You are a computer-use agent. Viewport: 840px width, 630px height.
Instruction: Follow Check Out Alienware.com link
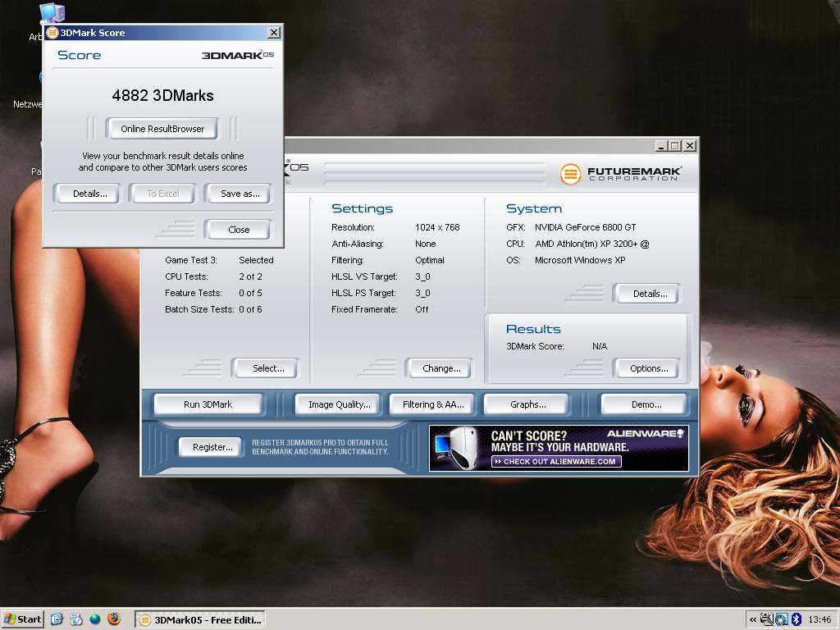(x=556, y=461)
